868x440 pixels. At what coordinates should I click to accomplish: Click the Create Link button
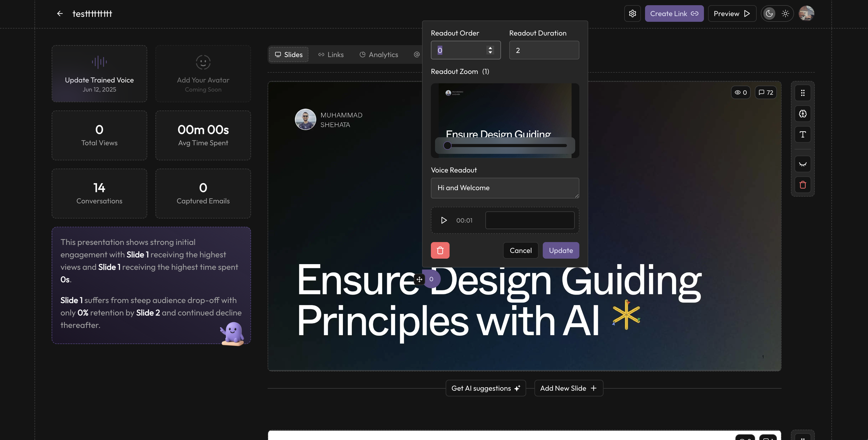[674, 13]
